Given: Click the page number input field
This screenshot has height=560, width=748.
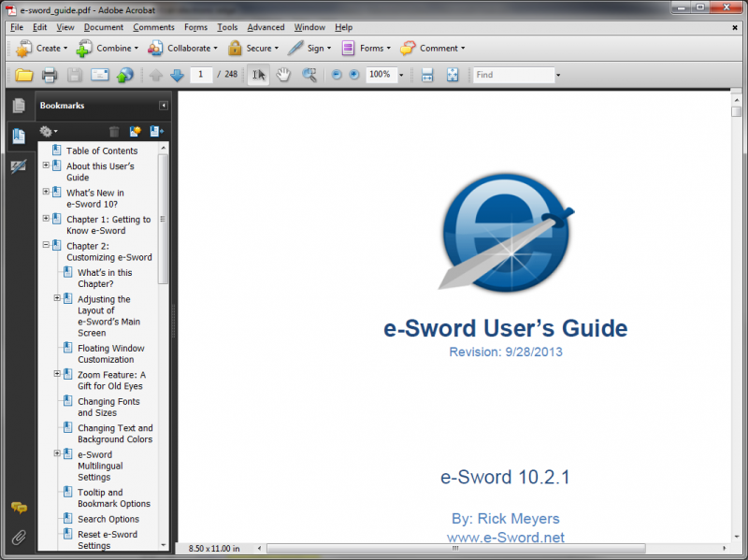Looking at the screenshot, I should point(201,75).
